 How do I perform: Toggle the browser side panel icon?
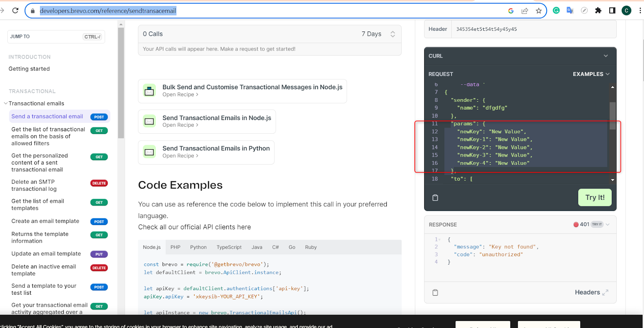612,11
